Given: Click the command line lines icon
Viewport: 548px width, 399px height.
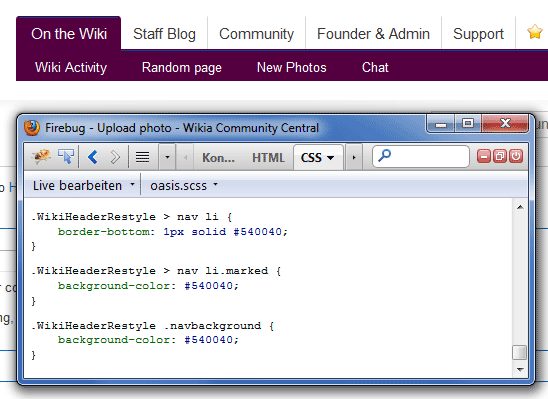Looking at the screenshot, I should (x=142, y=157).
